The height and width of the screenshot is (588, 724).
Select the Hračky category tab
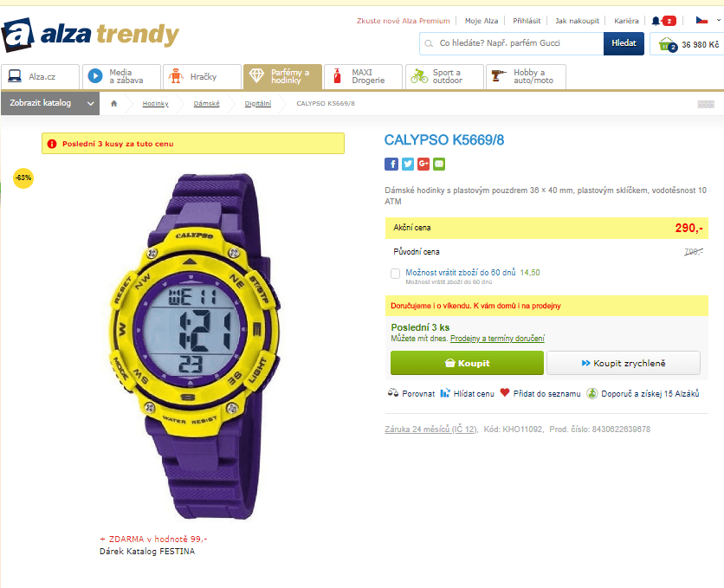coord(203,76)
